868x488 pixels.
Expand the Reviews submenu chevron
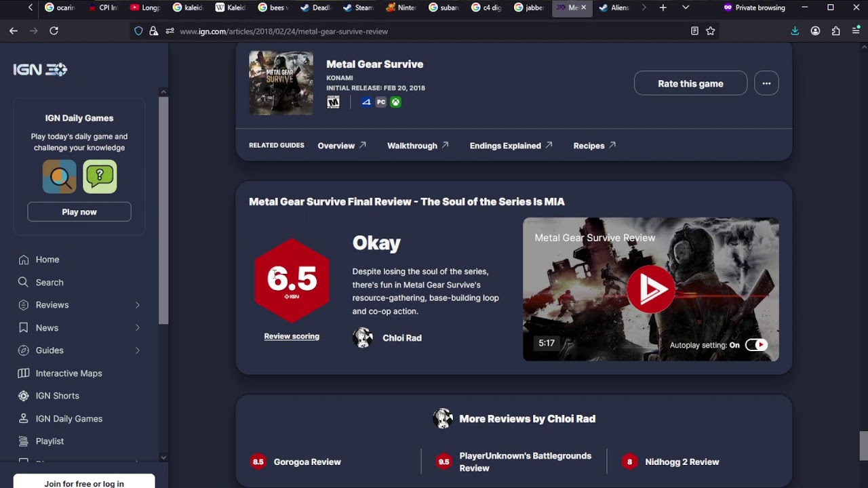137,305
